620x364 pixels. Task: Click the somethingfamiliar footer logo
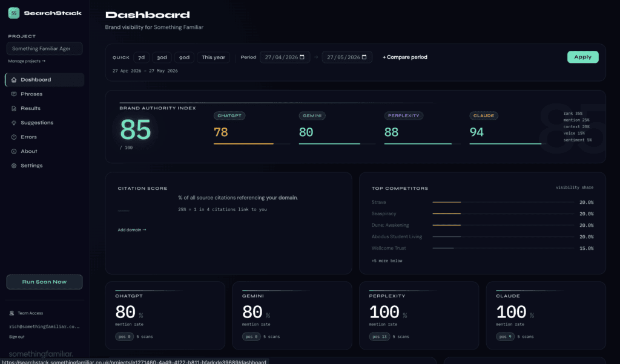click(41, 354)
